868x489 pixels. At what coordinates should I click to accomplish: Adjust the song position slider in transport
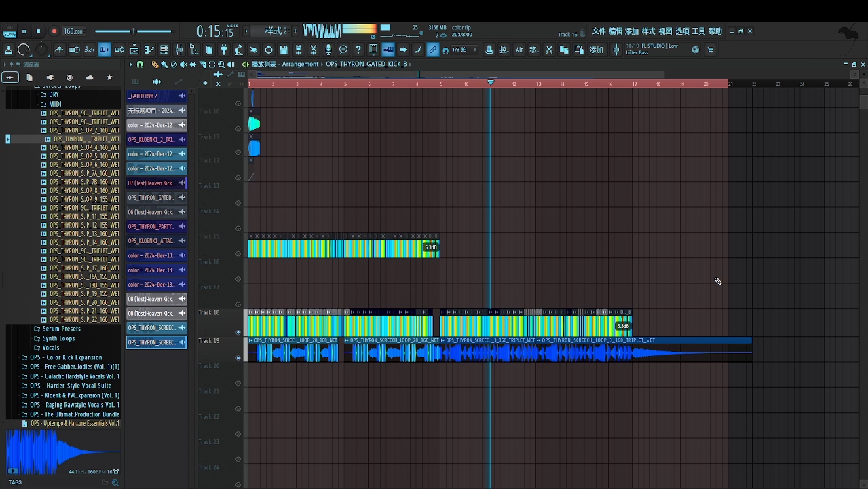pos(133,31)
